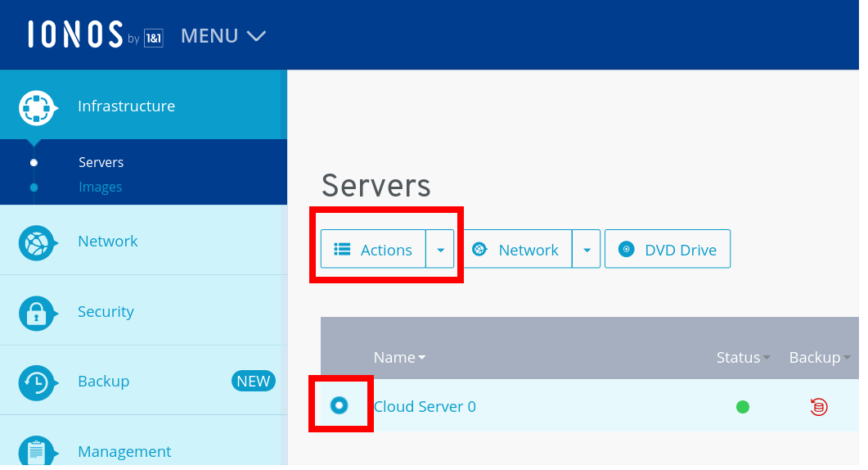Sort table by Backup column
The image size is (868, 470).
point(819,358)
